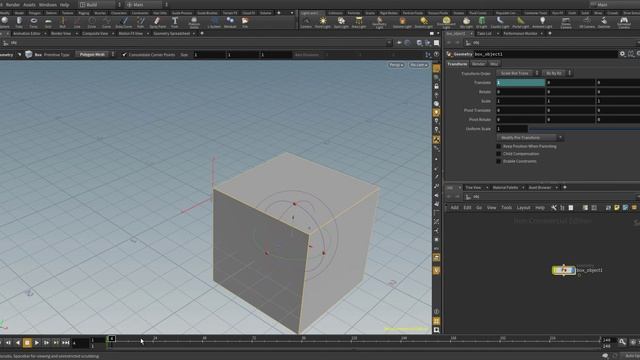Image resolution: width=640 pixels, height=360 pixels.
Task: Create a Point Light from the shelf
Action: (323, 22)
